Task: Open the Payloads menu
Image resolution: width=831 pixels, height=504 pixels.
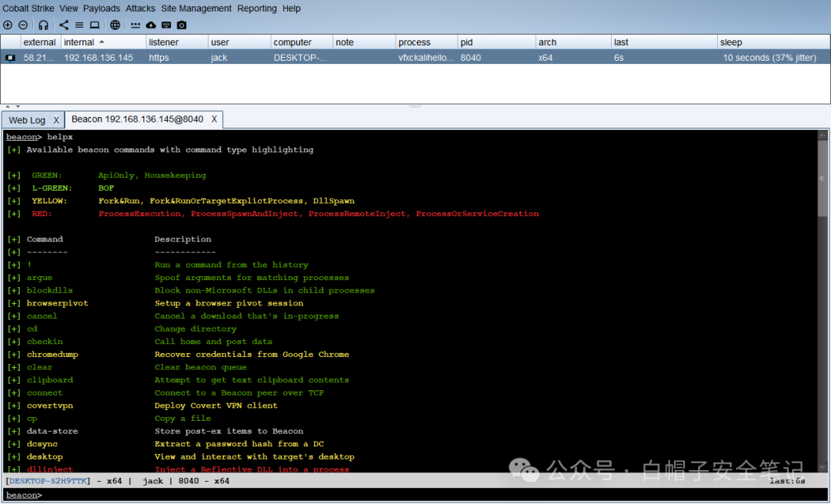Action: [102, 8]
